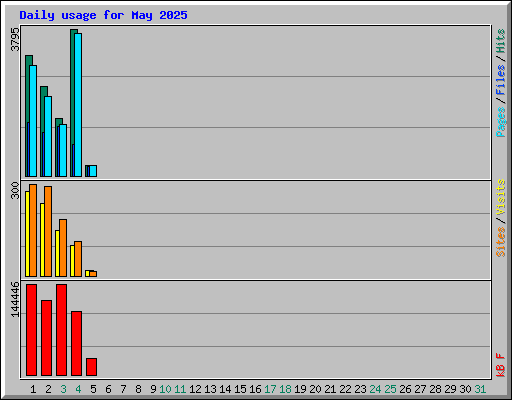Click day label 23 on the axis
The height and width of the screenshot is (400, 512).
click(360, 389)
